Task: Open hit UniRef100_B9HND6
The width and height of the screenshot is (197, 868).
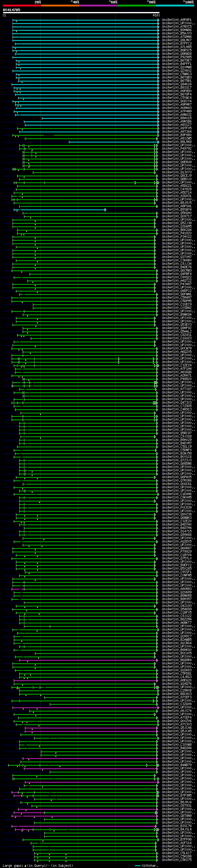Action: pyautogui.click(x=177, y=30)
